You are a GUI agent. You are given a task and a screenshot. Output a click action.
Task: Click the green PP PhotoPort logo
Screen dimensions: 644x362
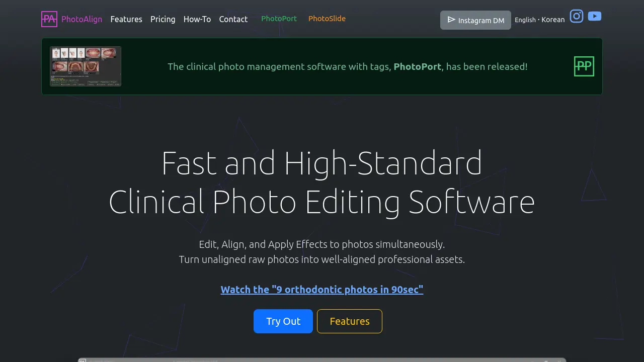(x=584, y=66)
